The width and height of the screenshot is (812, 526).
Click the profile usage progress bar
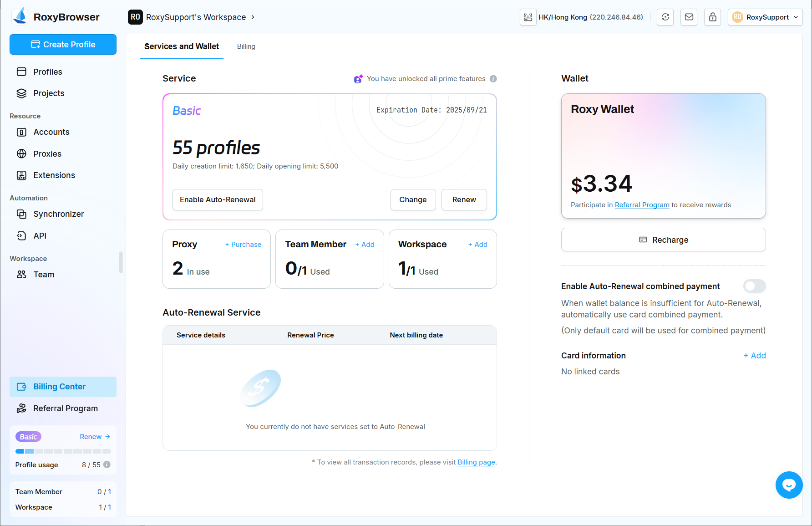(63, 451)
